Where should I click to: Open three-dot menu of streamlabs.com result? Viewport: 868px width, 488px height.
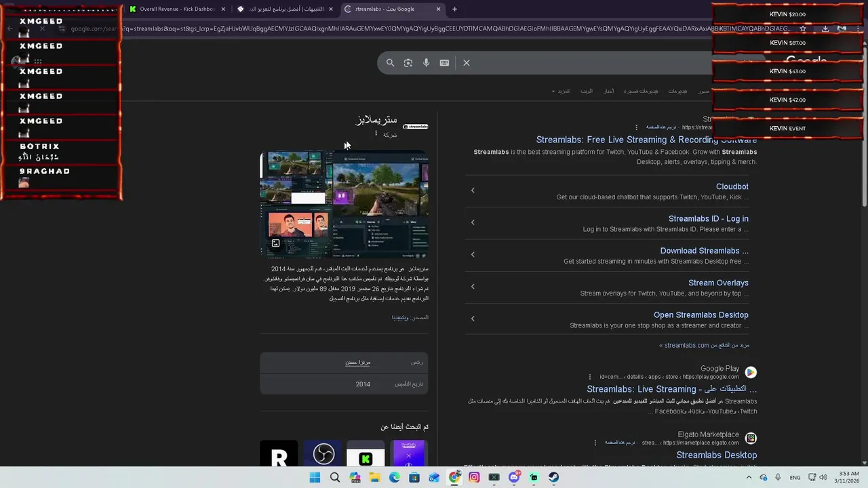click(636, 127)
